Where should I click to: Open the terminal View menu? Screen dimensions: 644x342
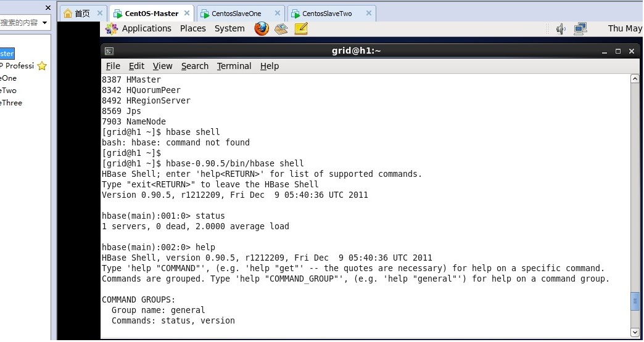(x=163, y=66)
